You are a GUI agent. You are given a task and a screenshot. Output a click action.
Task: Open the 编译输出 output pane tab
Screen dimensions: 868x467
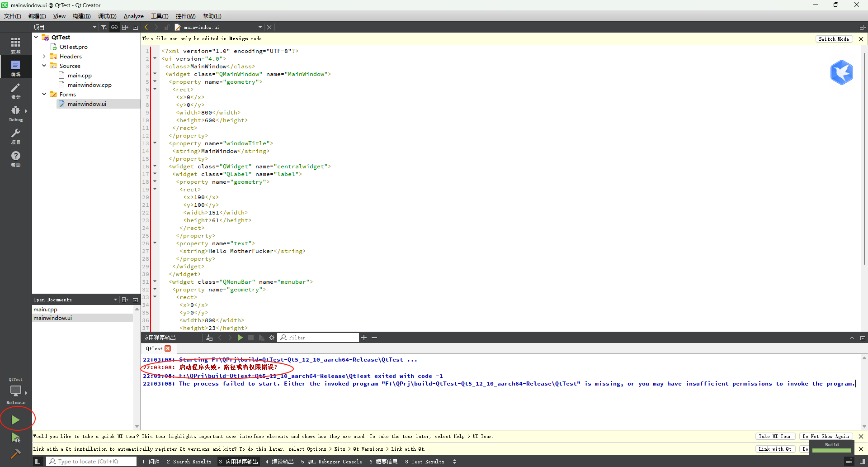coord(279,462)
